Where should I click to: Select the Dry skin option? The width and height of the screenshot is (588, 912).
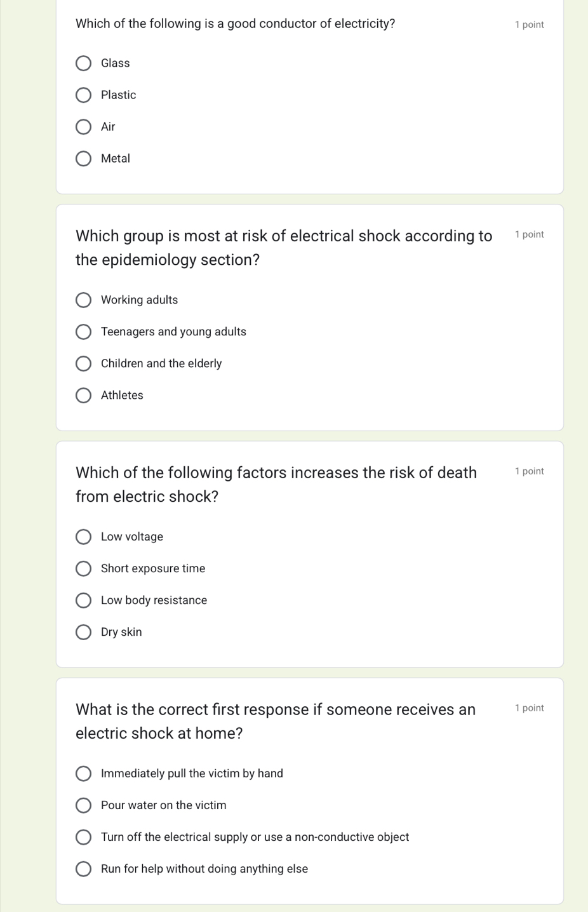[84, 633]
